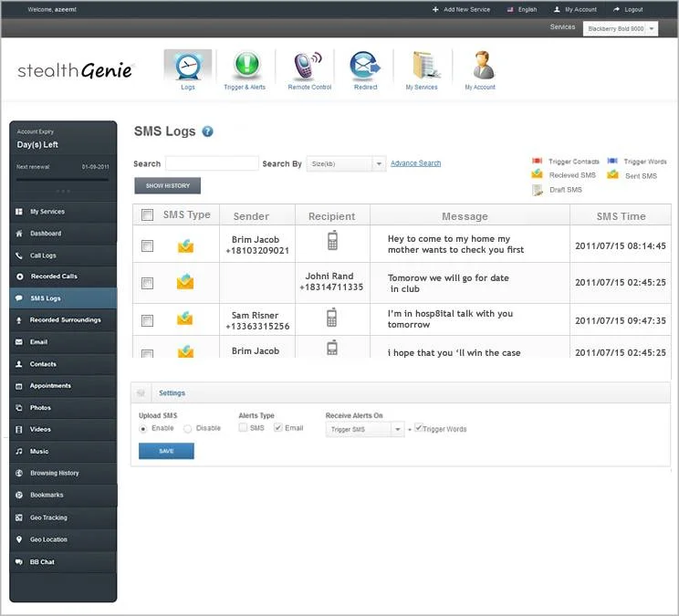This screenshot has width=679, height=616.
Task: Check the select-all checkbox in table header
Action: 148,215
